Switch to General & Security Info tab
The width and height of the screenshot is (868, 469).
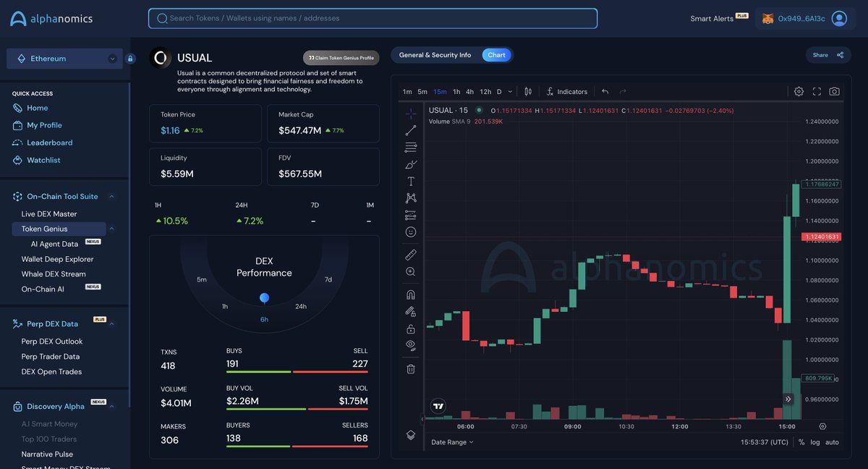point(435,55)
